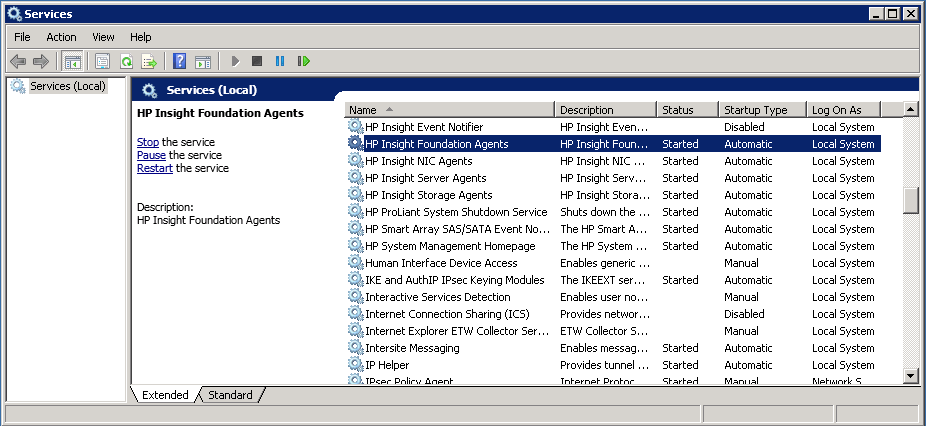Click Disabled startup type of Internet Connection Sharing

pos(744,314)
